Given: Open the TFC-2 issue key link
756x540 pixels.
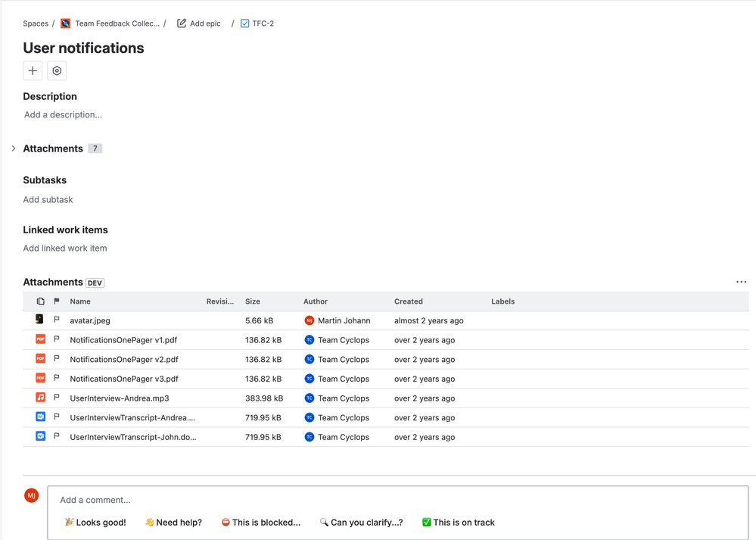Looking at the screenshot, I should coord(263,23).
